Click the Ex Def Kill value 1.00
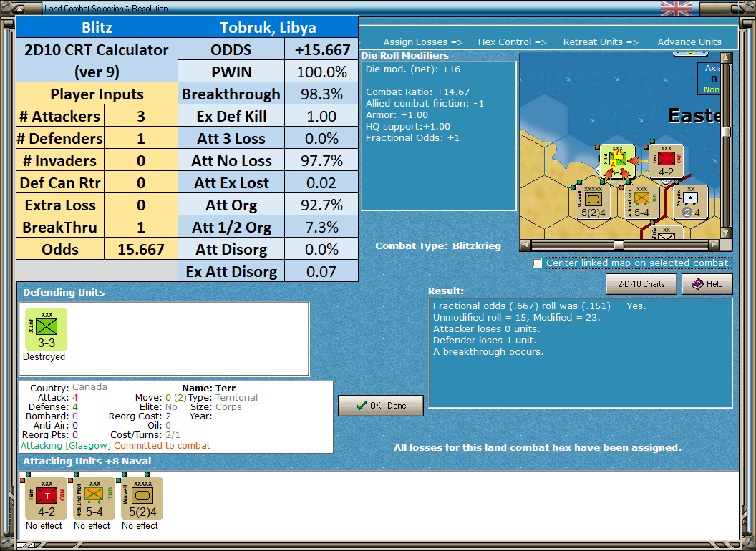 (x=321, y=116)
